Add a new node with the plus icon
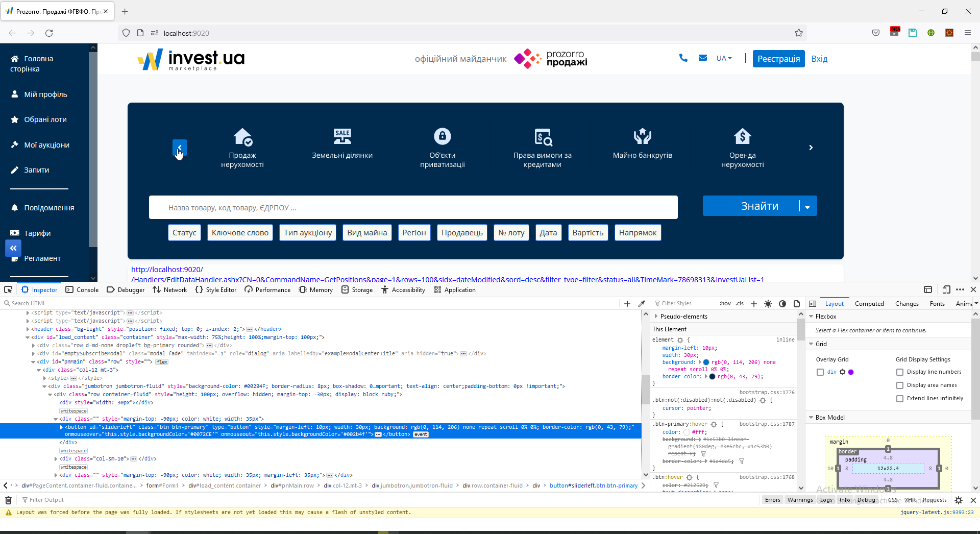Viewport: 980px width, 534px height. point(627,303)
